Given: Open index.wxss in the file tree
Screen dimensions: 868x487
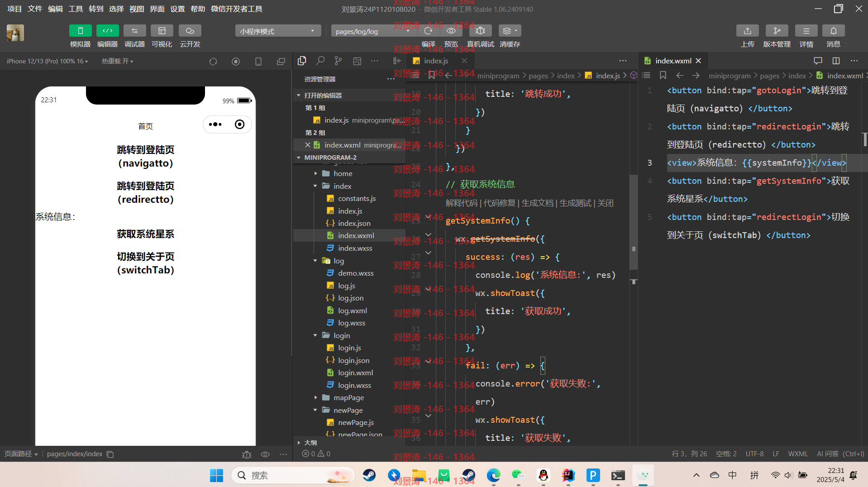Looking at the screenshot, I should 355,248.
